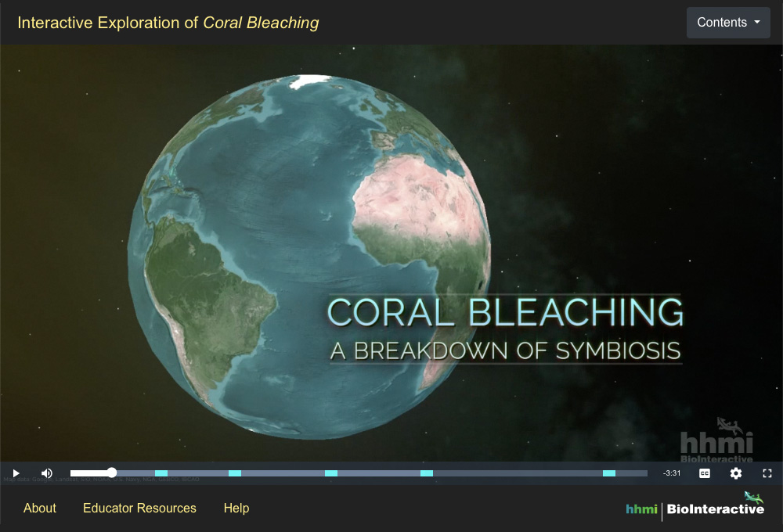This screenshot has width=783, height=532.
Task: Jump to second cyan chapter marker
Action: (x=235, y=473)
